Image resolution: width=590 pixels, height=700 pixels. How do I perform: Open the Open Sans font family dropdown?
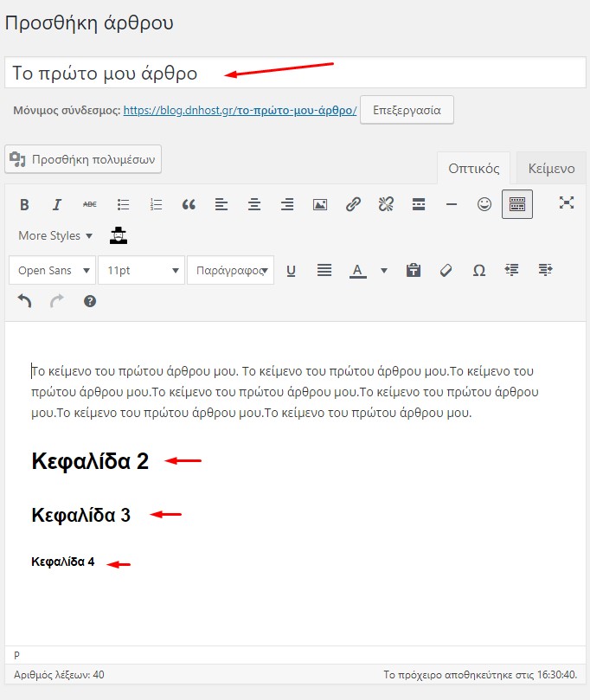point(52,270)
